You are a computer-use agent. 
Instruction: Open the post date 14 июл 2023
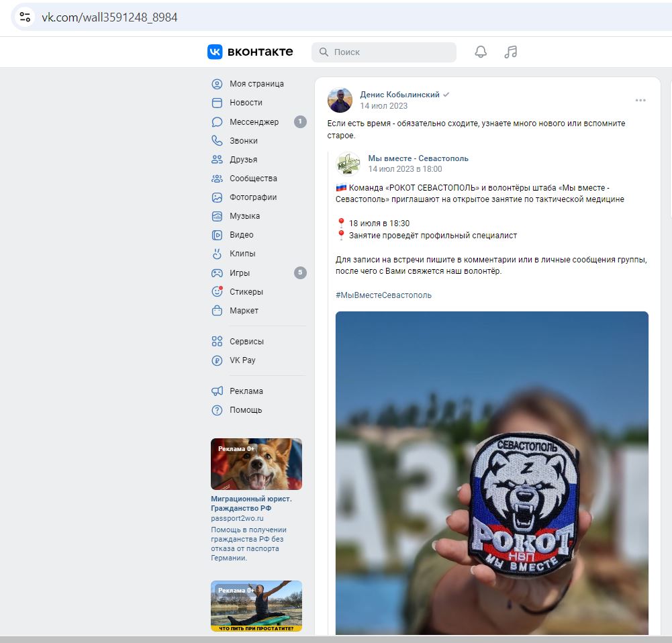pyautogui.click(x=383, y=106)
